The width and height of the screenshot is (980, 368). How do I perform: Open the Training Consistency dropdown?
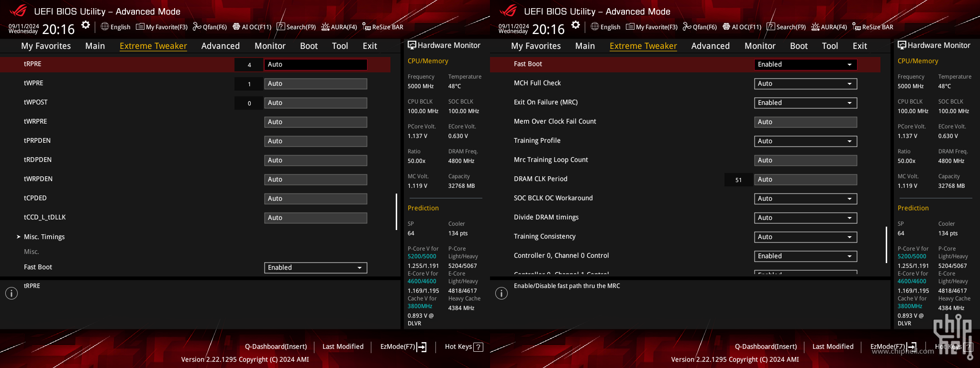click(x=806, y=237)
